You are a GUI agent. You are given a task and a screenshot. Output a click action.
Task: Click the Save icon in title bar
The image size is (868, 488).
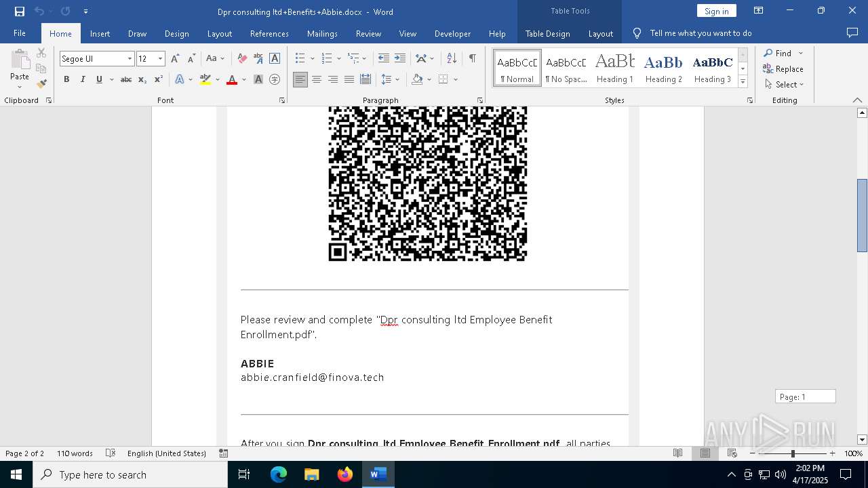[x=20, y=12]
